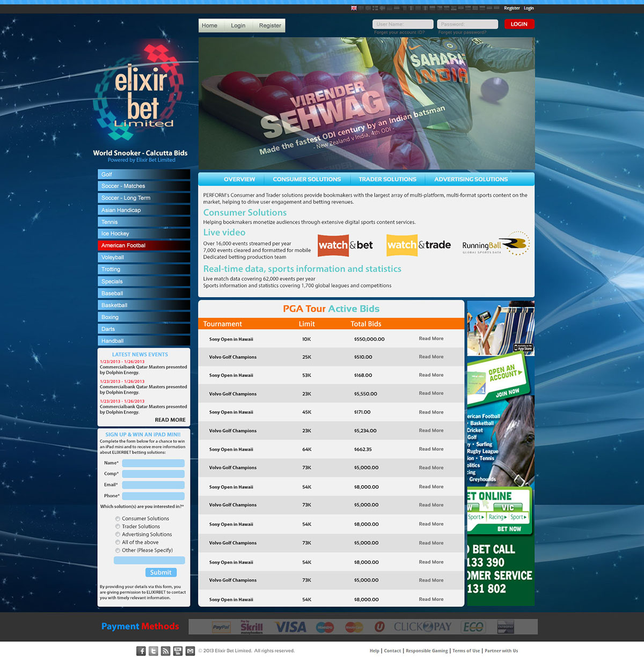Focus the Password input field
Viewport: 644px width, 659px height.
point(467,24)
